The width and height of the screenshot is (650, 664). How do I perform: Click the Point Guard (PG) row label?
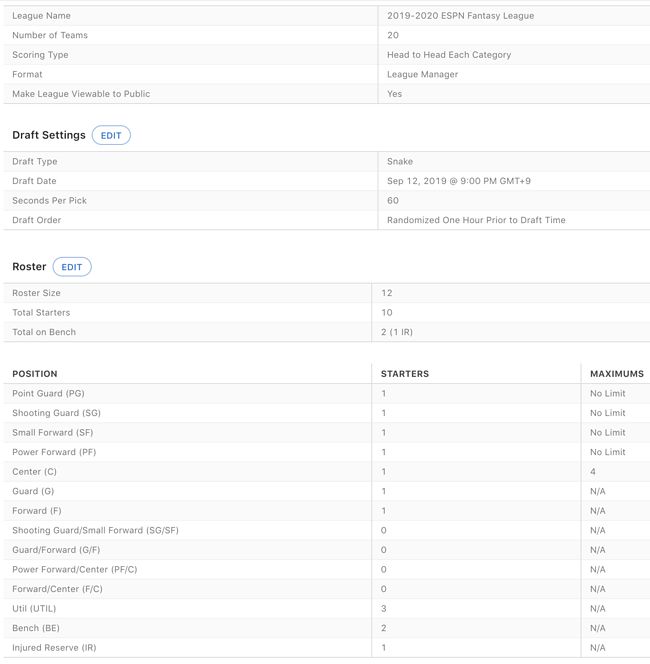55,394
